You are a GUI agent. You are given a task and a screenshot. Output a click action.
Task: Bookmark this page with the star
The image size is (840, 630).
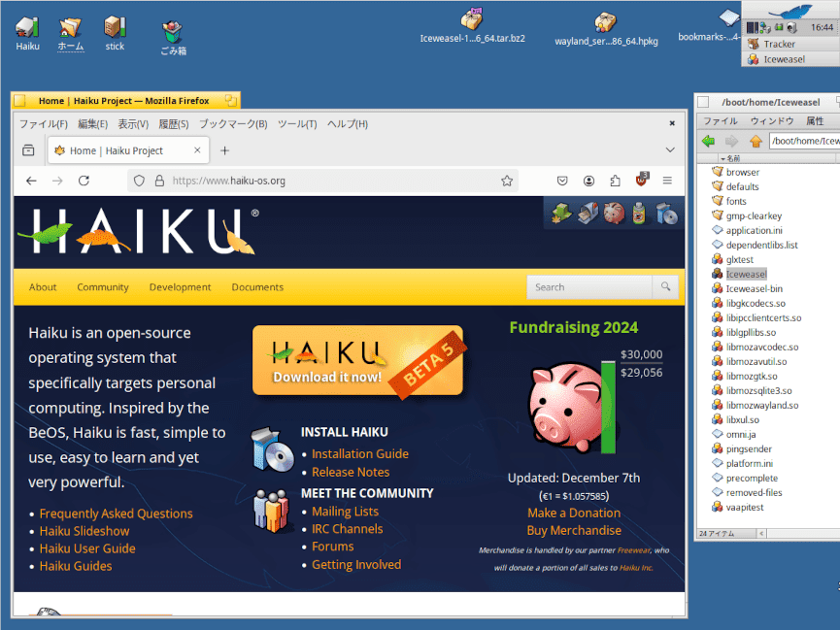point(507,182)
